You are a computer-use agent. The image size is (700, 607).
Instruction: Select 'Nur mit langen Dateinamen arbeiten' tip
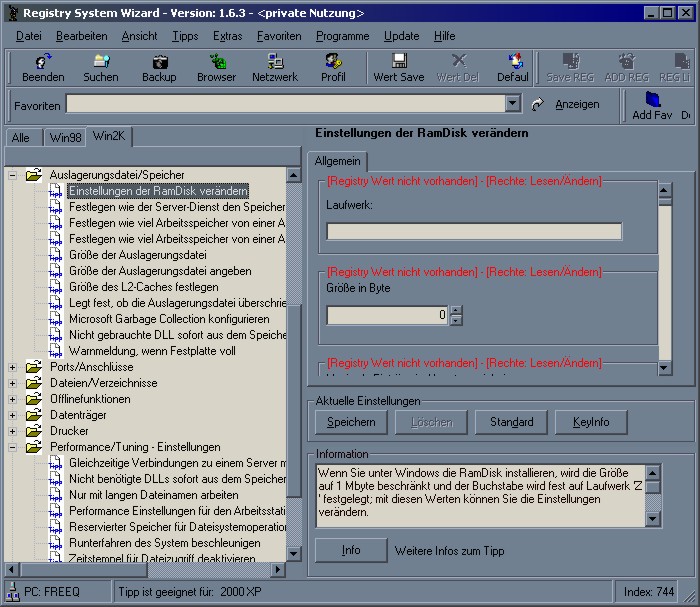154,495
